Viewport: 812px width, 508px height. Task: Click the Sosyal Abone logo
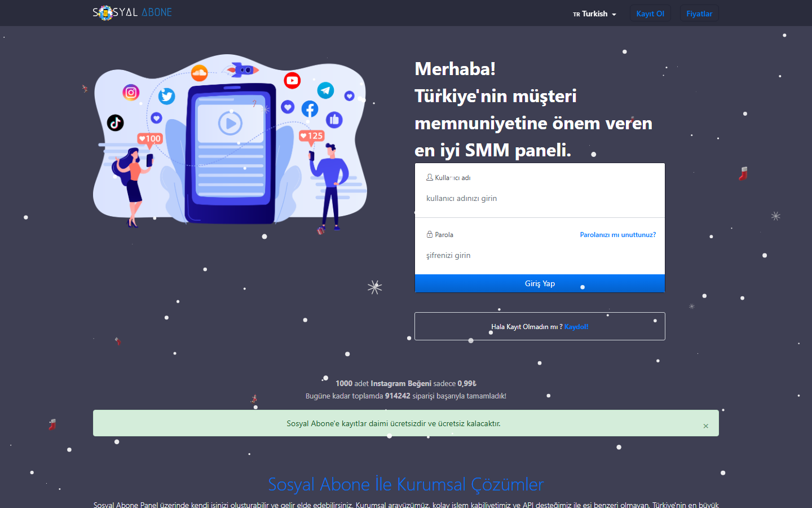pyautogui.click(x=131, y=12)
